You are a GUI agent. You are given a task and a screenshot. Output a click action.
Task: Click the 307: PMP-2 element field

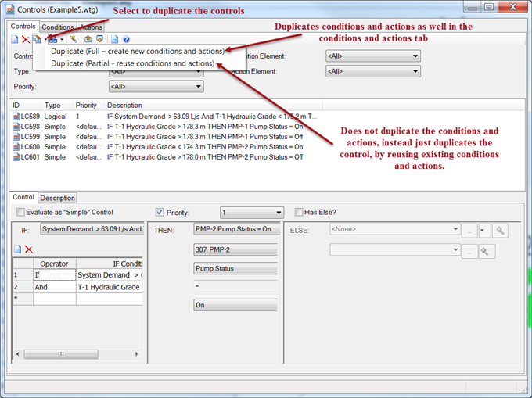pos(235,249)
